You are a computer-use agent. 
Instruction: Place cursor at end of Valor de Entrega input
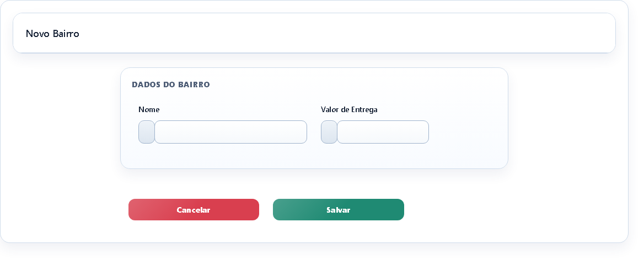click(425, 132)
